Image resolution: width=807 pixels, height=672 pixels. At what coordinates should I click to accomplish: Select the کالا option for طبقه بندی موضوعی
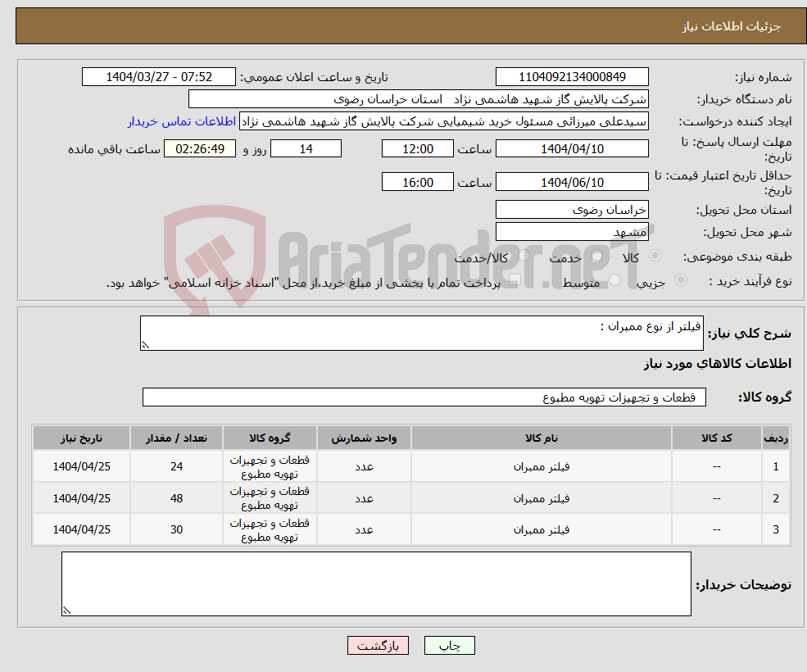point(655,256)
